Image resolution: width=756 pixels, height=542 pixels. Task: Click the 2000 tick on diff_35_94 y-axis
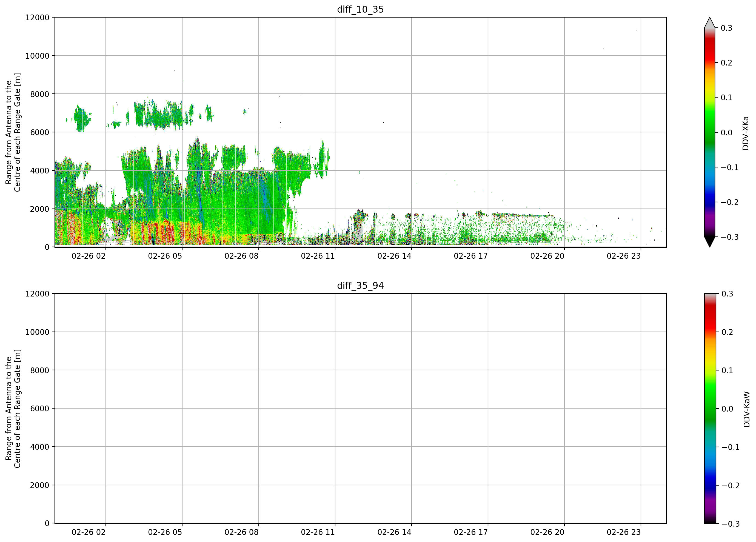point(40,485)
